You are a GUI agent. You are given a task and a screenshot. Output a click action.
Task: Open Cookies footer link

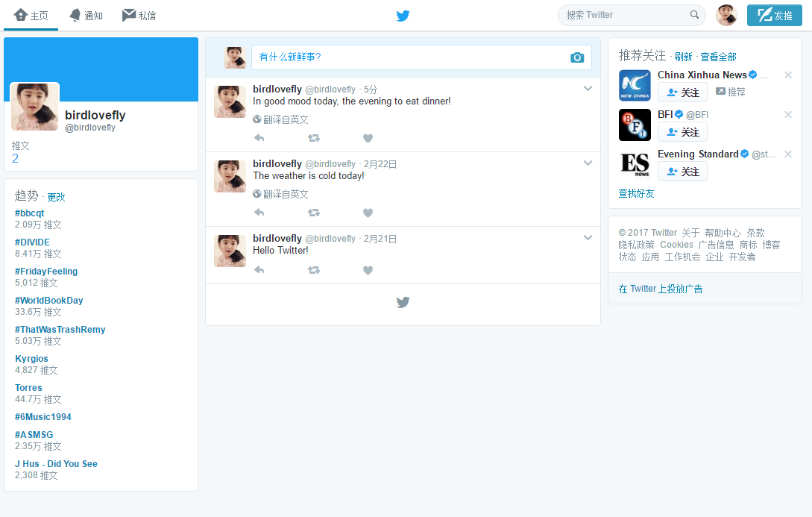(x=676, y=245)
